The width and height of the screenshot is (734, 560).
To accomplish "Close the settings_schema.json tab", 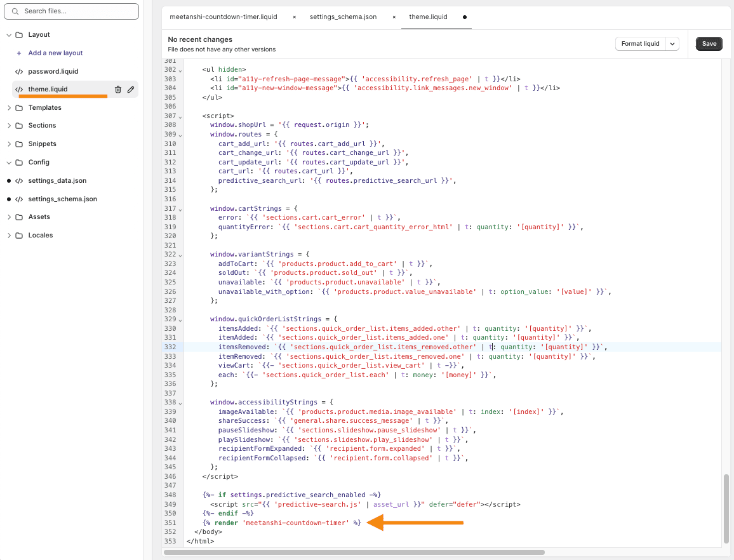I will tap(394, 17).
